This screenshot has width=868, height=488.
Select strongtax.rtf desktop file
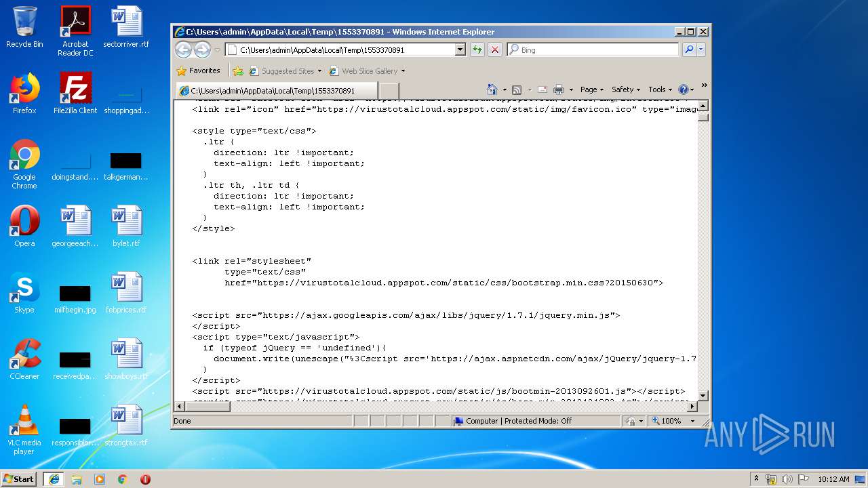pyautogui.click(x=126, y=426)
